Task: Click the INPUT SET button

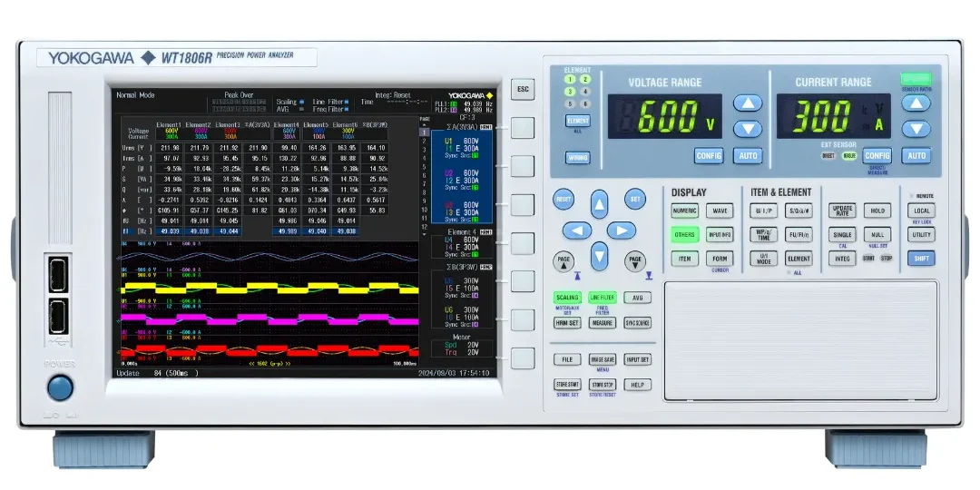Action: pyautogui.click(x=638, y=360)
